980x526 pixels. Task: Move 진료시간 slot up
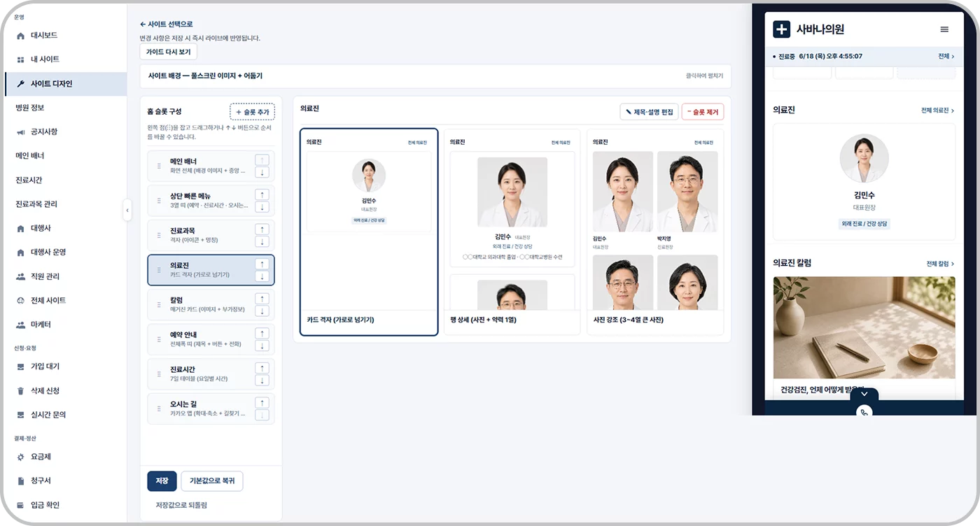pos(262,368)
